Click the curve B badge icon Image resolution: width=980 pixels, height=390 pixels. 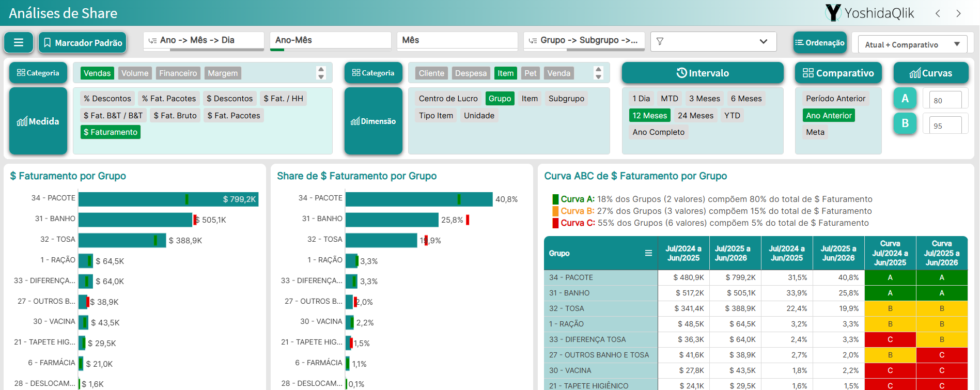pos(905,123)
